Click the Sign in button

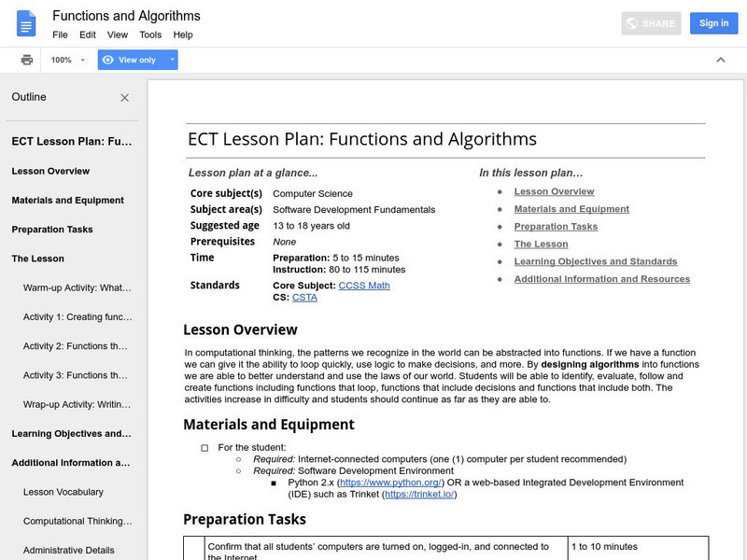(713, 23)
